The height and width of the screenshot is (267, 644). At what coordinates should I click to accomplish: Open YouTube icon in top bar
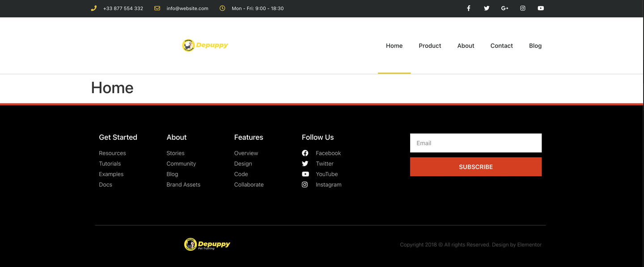pos(541,8)
